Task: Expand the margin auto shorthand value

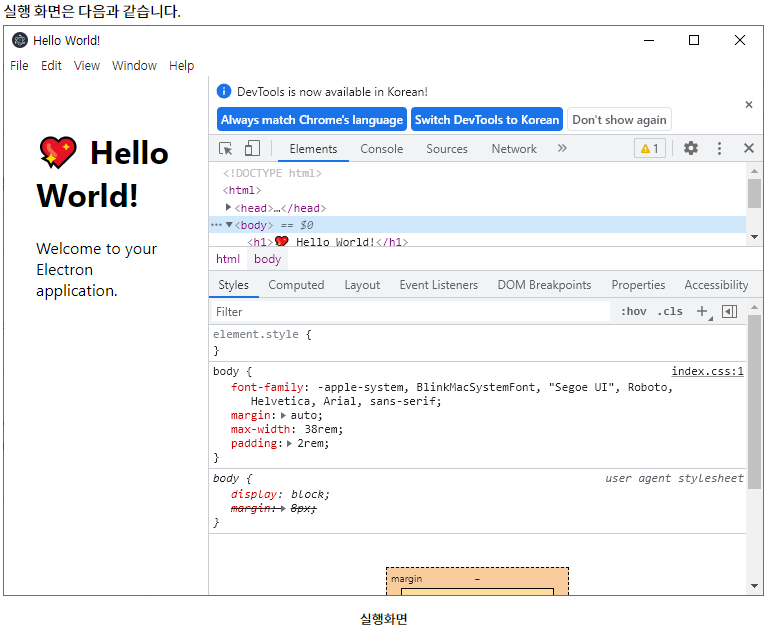Action: [x=283, y=415]
